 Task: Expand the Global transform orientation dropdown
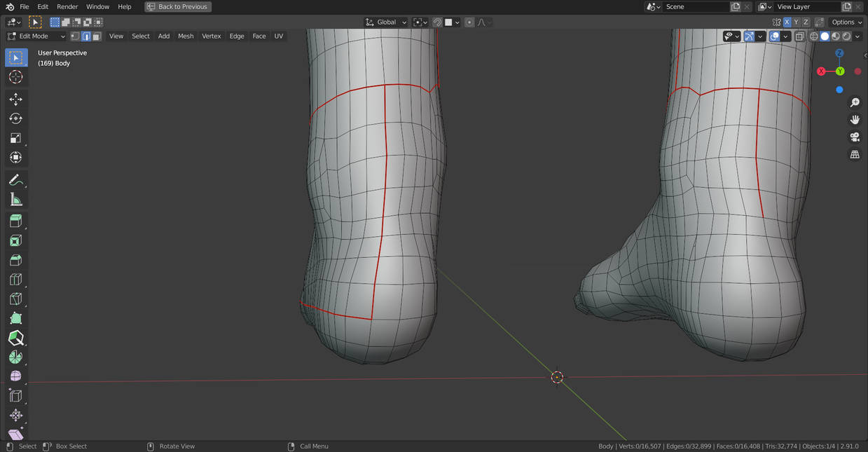(386, 22)
